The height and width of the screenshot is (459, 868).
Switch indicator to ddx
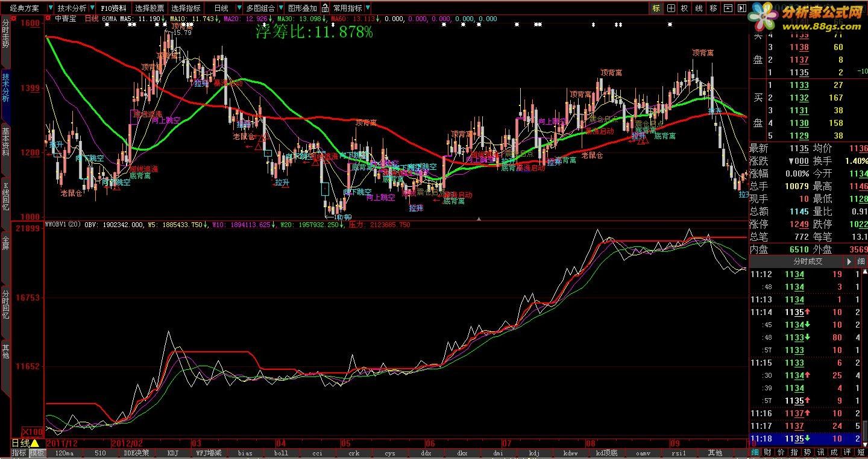[x=426, y=453]
